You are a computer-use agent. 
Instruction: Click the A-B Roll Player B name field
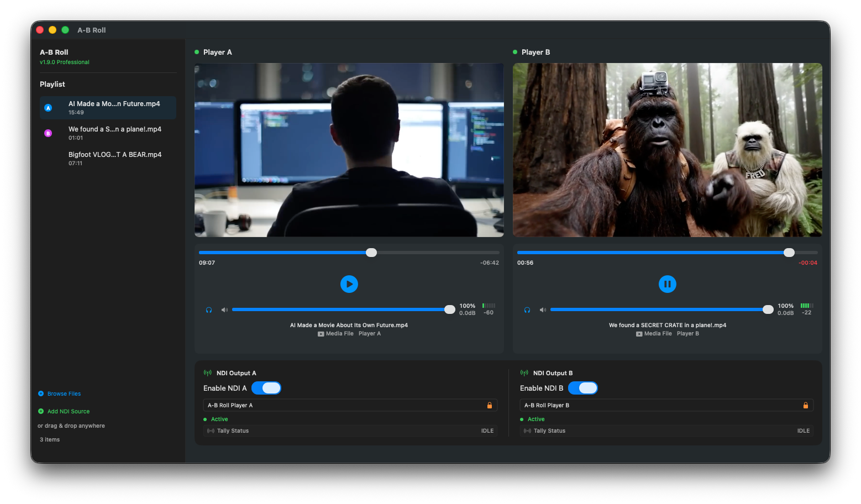pyautogui.click(x=666, y=405)
